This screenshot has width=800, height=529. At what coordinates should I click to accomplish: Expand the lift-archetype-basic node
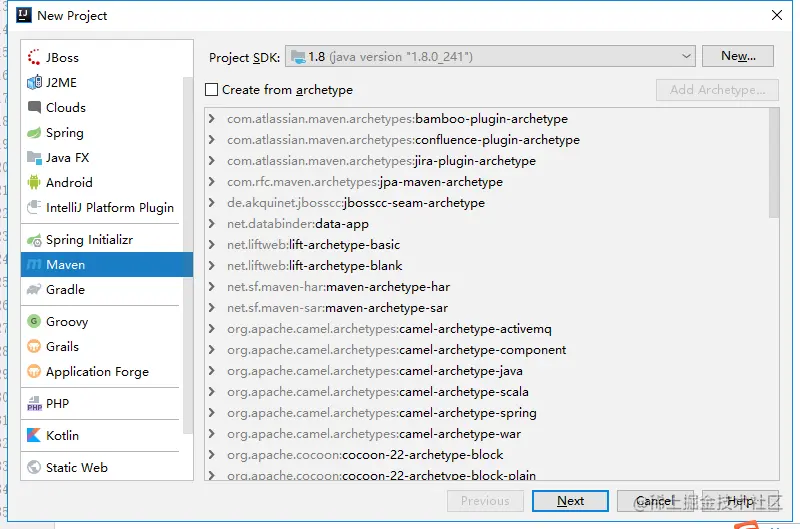click(x=212, y=244)
